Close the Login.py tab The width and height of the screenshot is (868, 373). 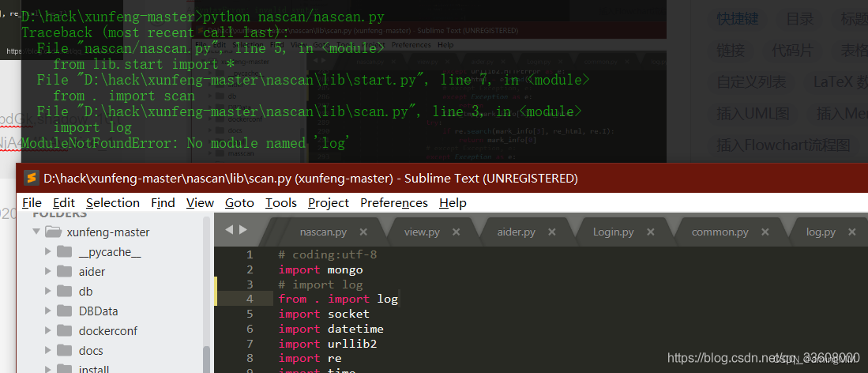[x=650, y=232]
